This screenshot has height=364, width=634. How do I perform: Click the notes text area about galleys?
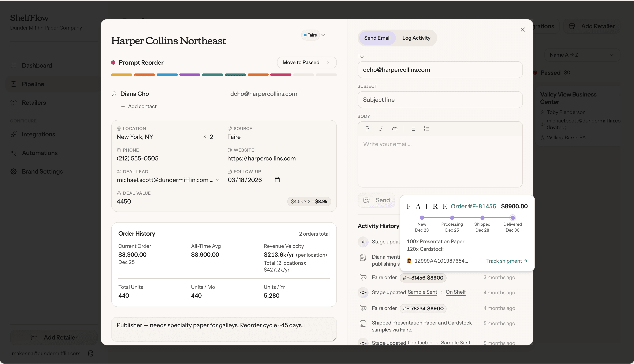pyautogui.click(x=224, y=329)
